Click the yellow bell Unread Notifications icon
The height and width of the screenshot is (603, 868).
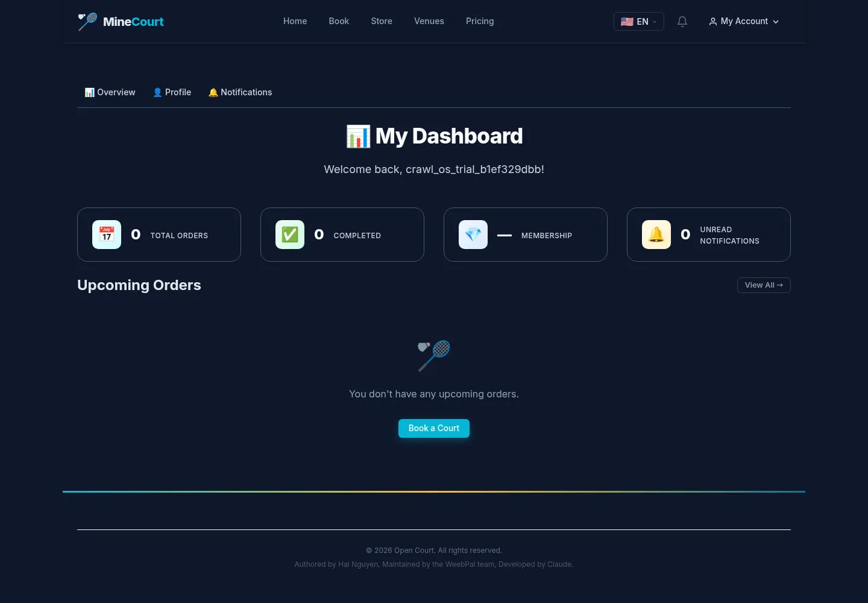click(x=656, y=235)
